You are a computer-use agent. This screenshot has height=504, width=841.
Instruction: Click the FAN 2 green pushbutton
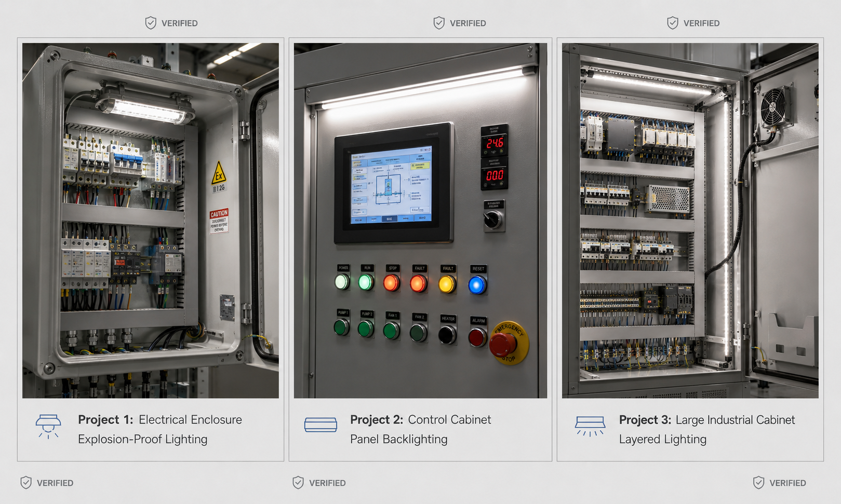click(x=418, y=332)
